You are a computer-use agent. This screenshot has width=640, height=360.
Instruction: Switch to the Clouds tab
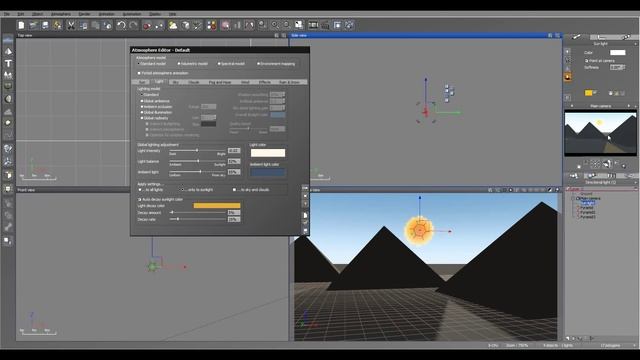(x=194, y=82)
